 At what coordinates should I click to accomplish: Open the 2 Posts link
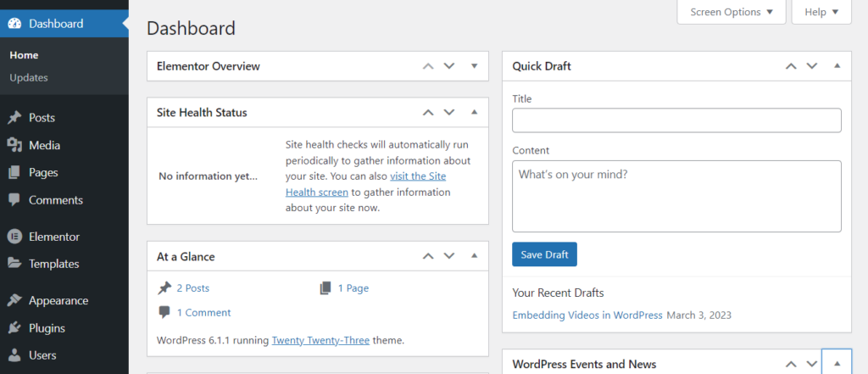[193, 288]
